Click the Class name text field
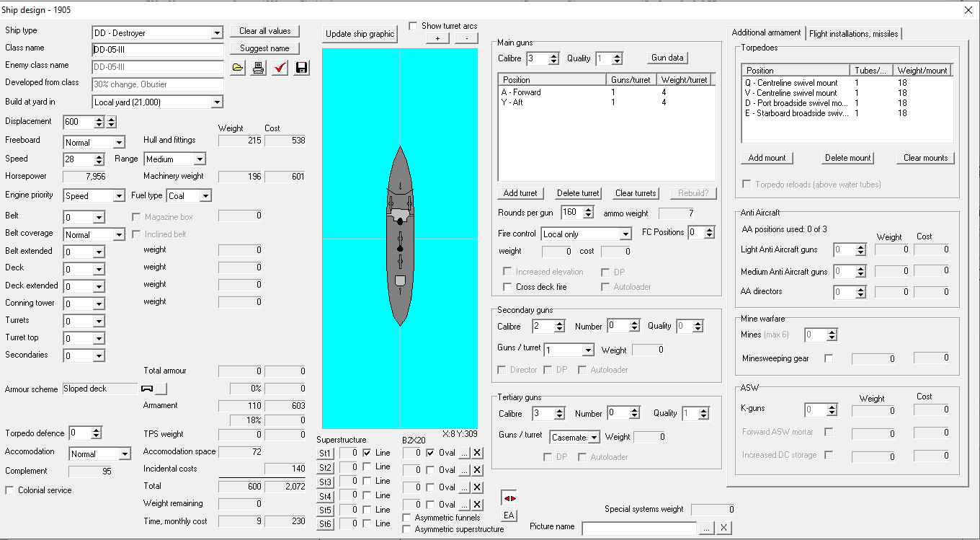The image size is (980, 540). coord(158,50)
